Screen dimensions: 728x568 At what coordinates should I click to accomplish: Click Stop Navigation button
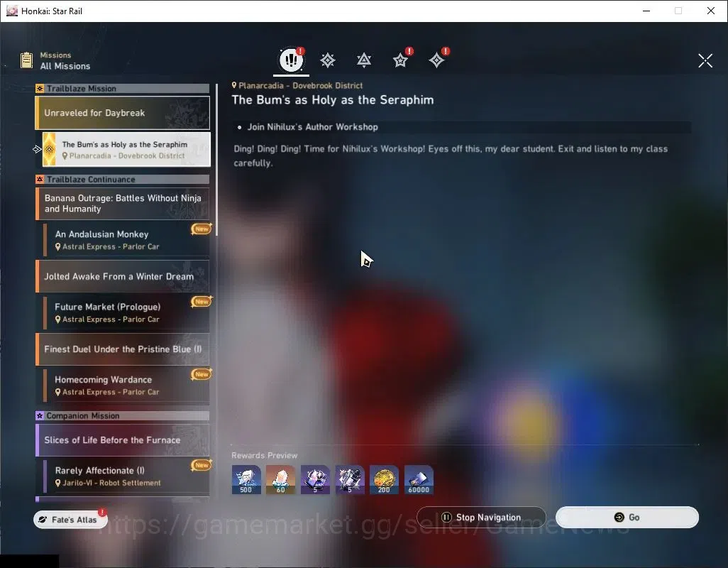[482, 518]
